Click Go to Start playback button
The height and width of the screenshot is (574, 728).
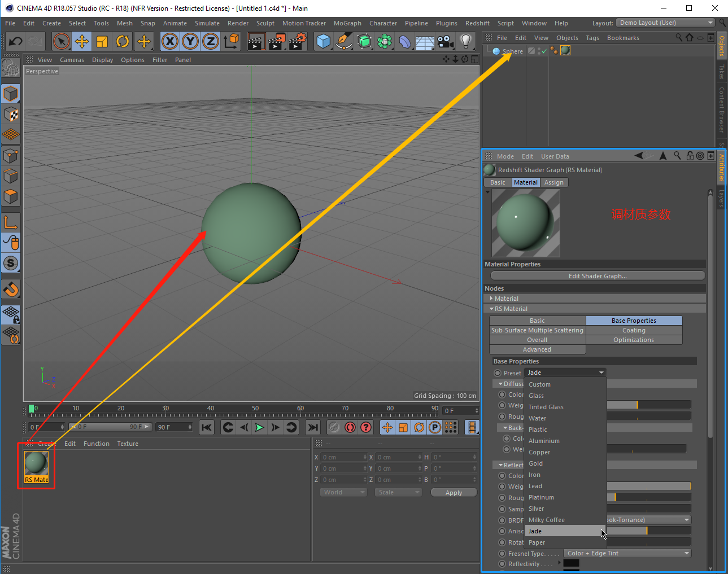coord(207,427)
